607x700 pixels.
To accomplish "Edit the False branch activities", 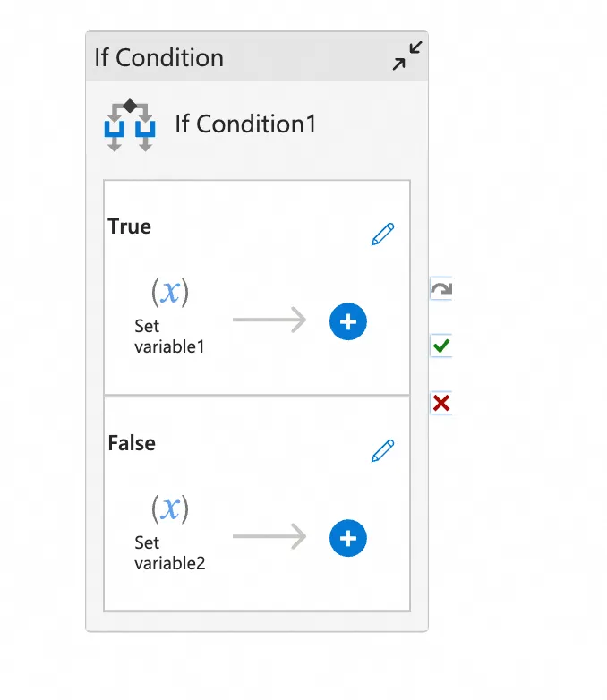I will 382,450.
